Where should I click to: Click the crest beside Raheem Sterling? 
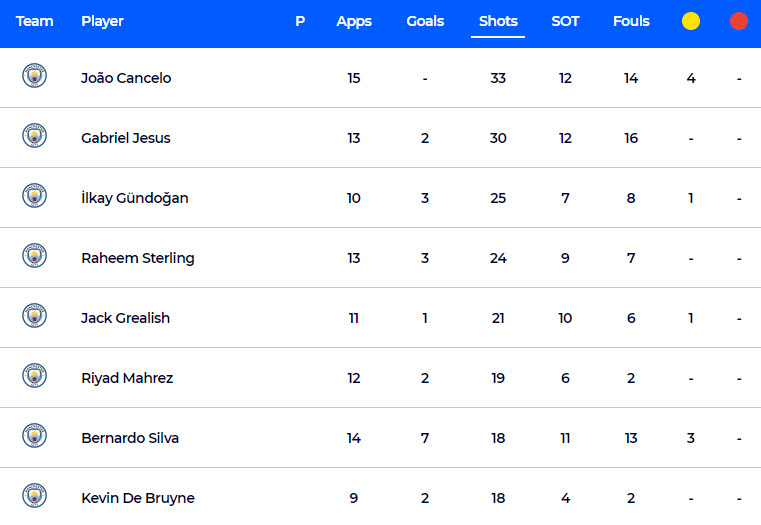[34, 256]
